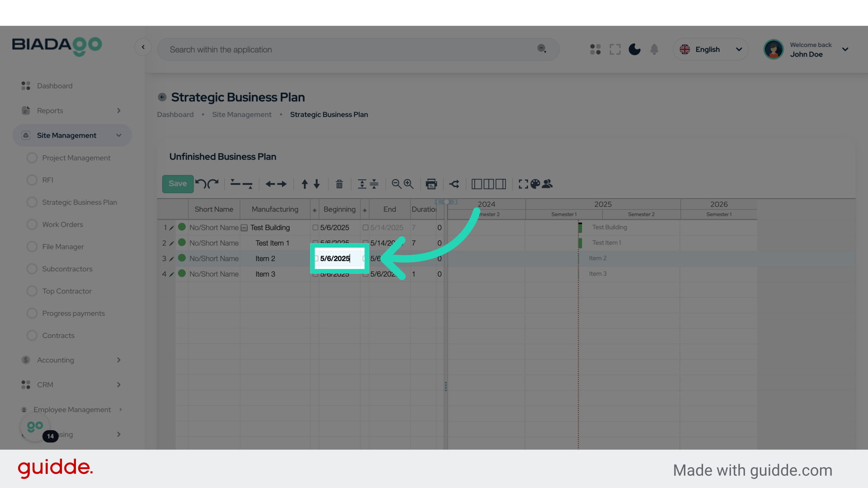Collapse the Test Building task group

(x=244, y=228)
